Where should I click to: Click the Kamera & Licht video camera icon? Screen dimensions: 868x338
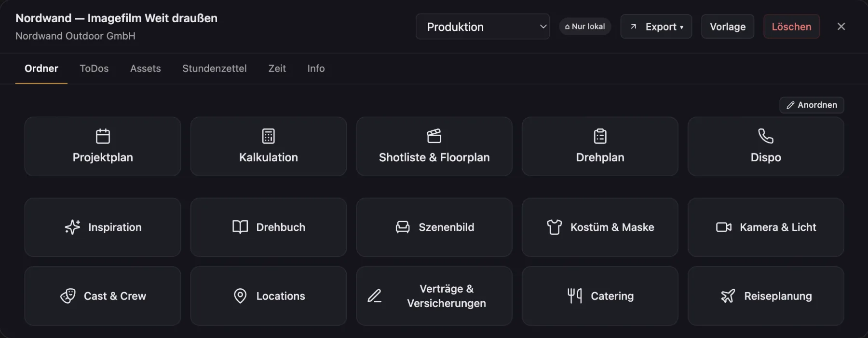(x=724, y=227)
